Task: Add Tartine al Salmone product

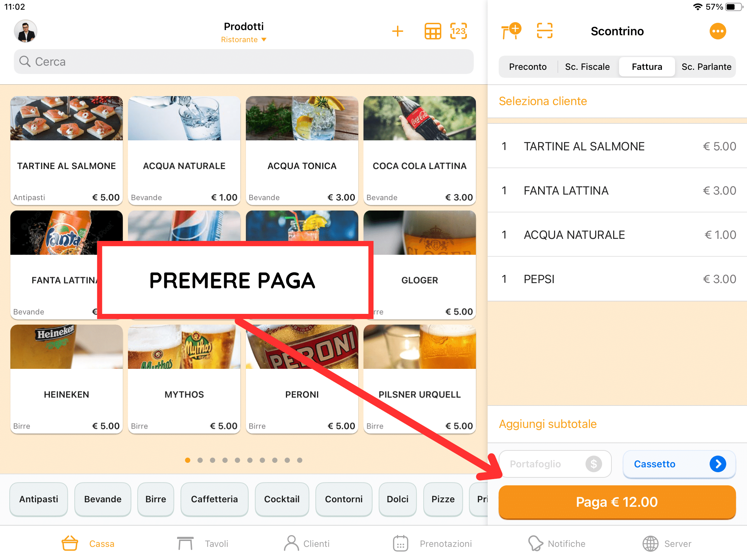Action: click(x=66, y=150)
